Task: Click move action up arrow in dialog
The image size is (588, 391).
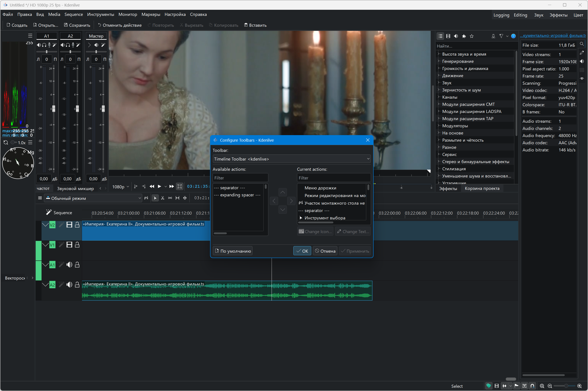Action: point(282,192)
